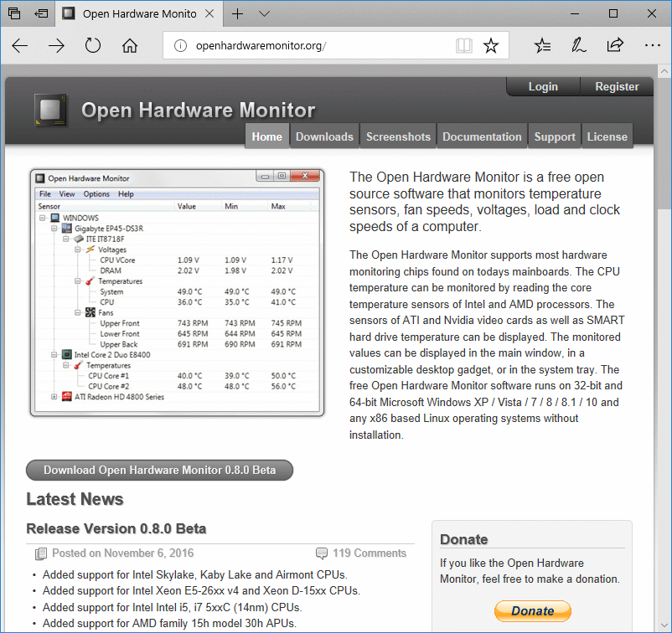Click the Help menu in the screenshot
The image size is (672, 633).
126,194
